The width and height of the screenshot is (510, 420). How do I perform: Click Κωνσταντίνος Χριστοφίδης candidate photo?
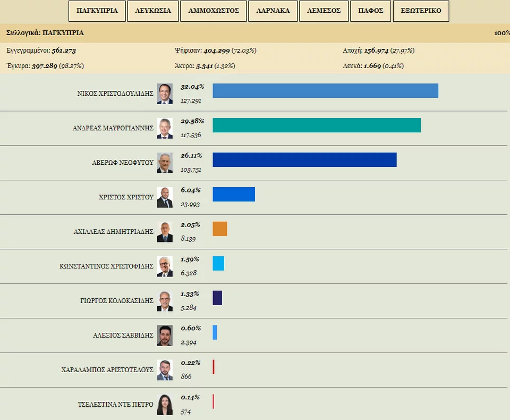tap(165, 266)
